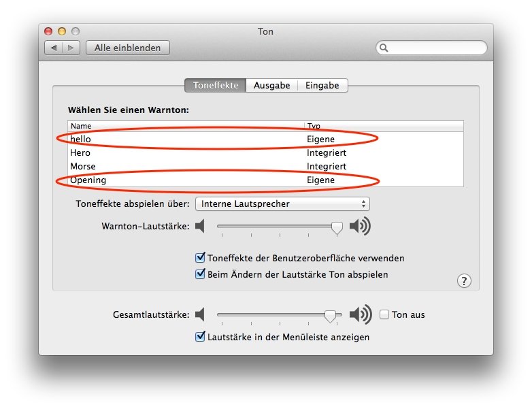Sort list by the Typ column header

coord(384,127)
